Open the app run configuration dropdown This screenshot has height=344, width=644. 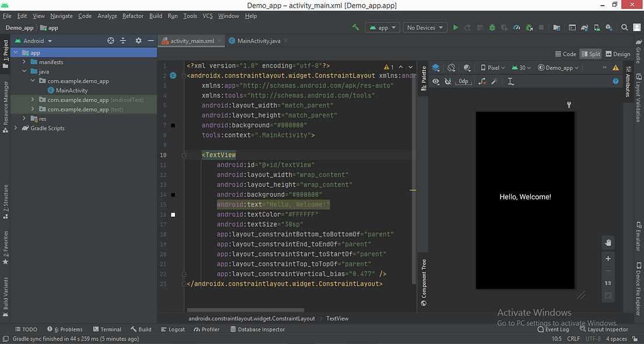pyautogui.click(x=383, y=27)
